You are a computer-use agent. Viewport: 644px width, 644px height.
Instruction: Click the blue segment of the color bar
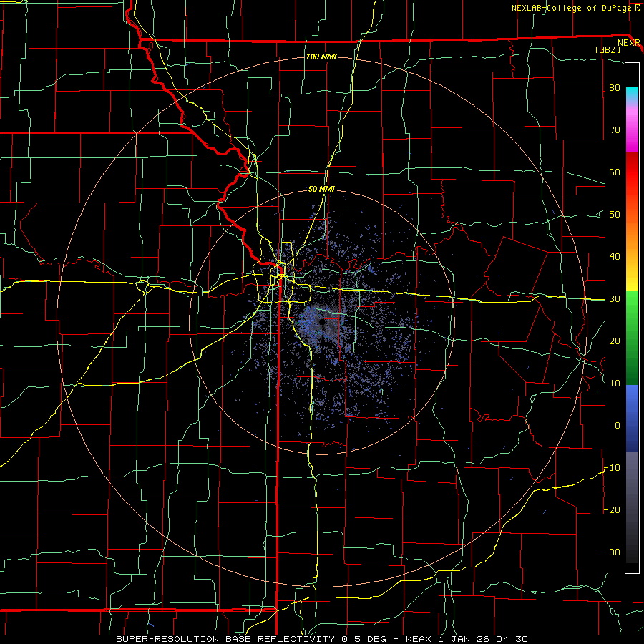632,419
